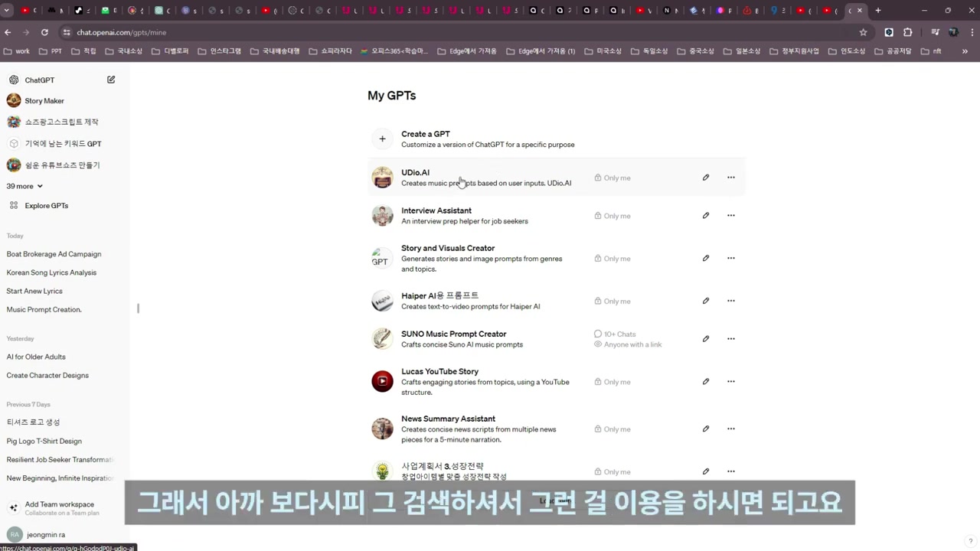
Task: Open the 미국소싱 bookmark folder
Action: point(603,51)
